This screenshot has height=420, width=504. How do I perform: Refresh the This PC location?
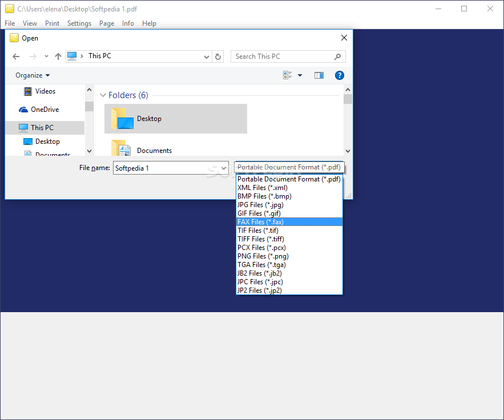point(218,57)
